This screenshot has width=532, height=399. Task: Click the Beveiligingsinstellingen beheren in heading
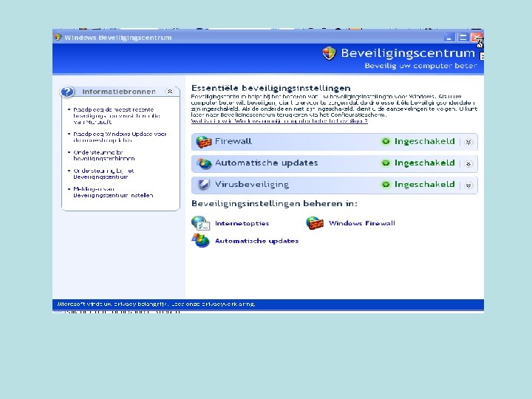[x=274, y=204]
